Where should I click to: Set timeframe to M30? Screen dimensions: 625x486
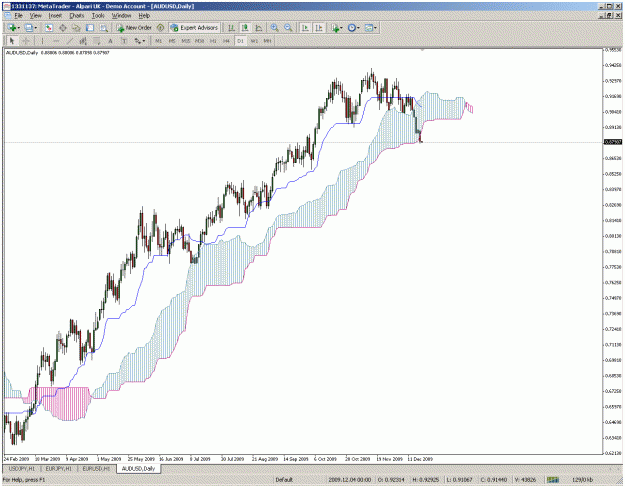pos(200,41)
